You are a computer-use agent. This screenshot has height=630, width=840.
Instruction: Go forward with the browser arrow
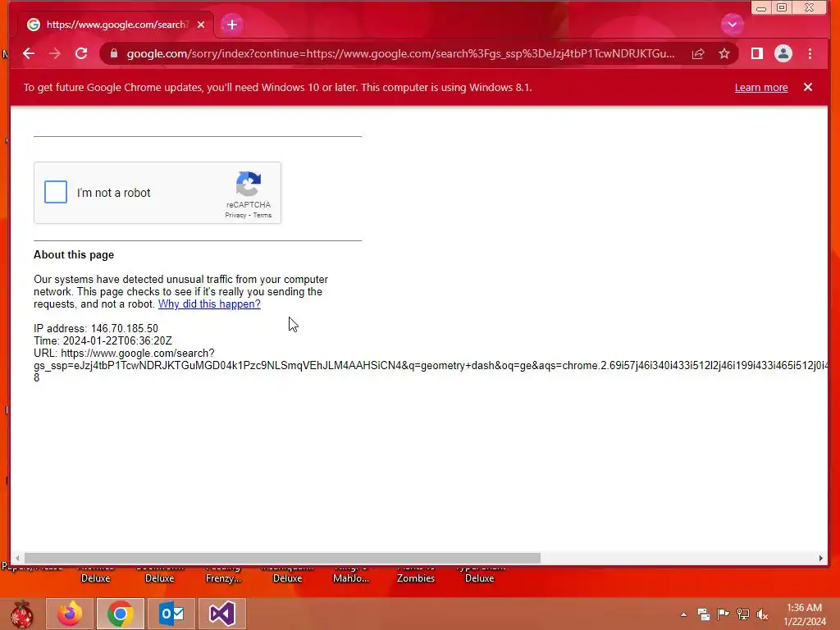[55, 53]
